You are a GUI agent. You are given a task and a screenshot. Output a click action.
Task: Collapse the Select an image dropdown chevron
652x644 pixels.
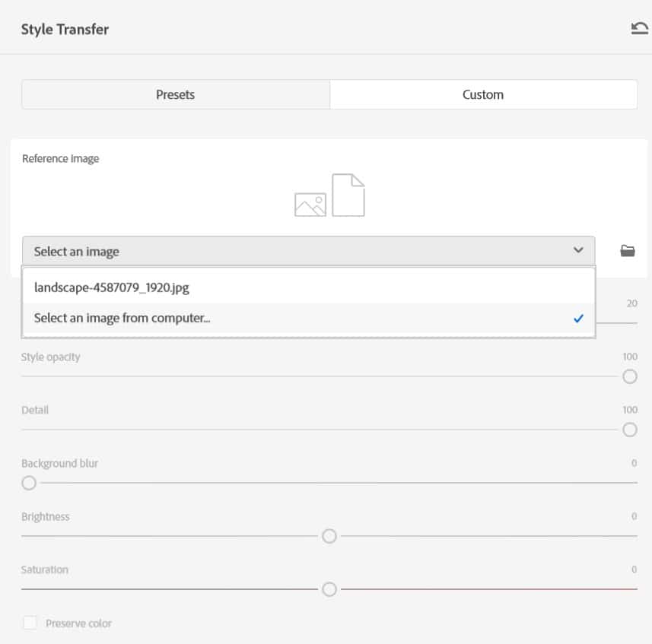[577, 250]
